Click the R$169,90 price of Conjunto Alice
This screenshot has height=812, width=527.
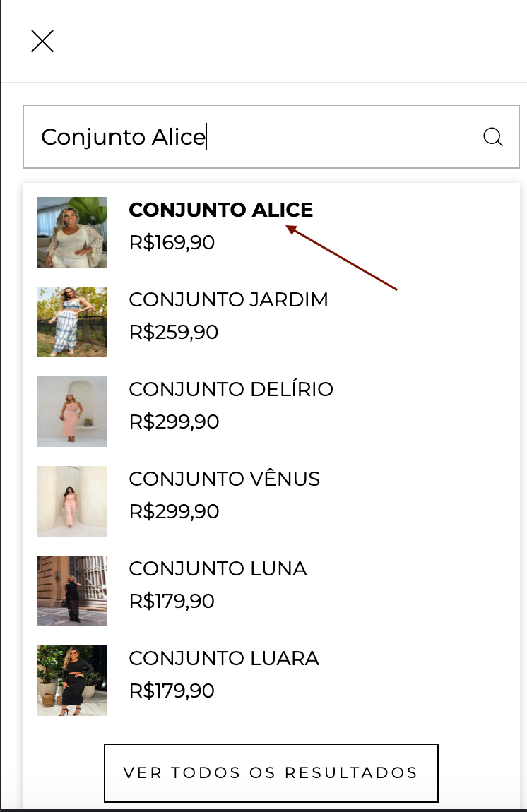tap(172, 243)
